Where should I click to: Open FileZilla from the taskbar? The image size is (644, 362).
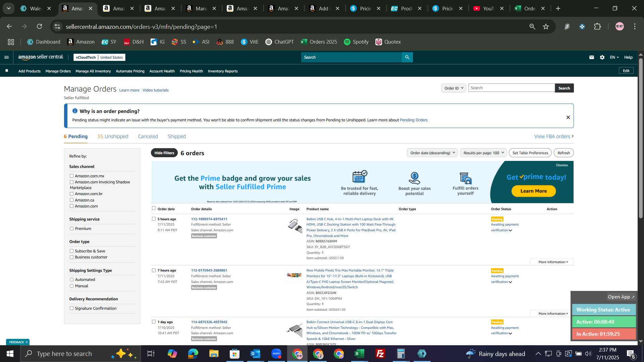pyautogui.click(x=380, y=354)
